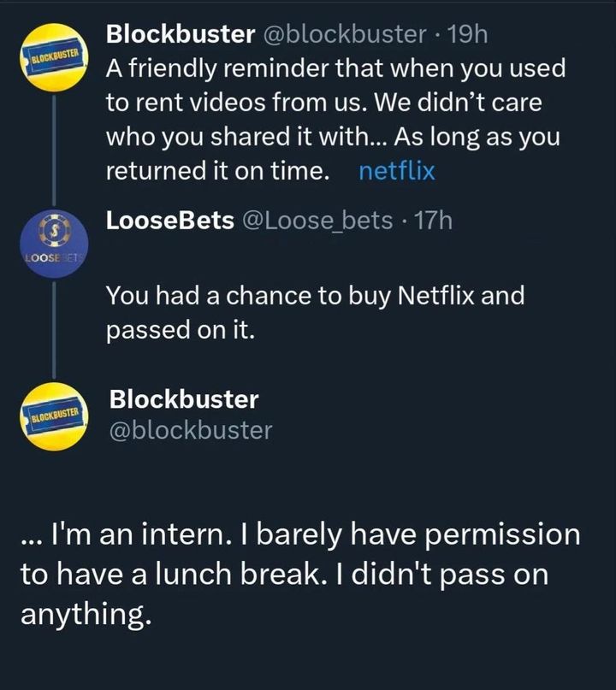The width and height of the screenshot is (616, 690).
Task: Follow the blue 'netflix' link
Action: click(396, 171)
